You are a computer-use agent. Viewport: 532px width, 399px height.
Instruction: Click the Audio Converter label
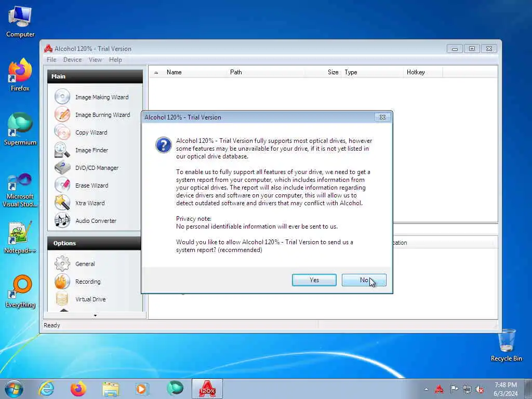(96, 220)
